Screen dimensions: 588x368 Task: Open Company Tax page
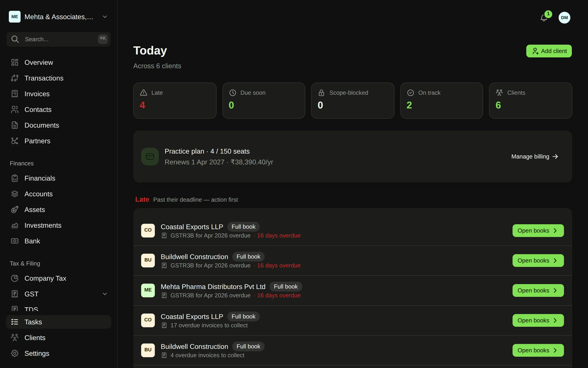pos(59,278)
